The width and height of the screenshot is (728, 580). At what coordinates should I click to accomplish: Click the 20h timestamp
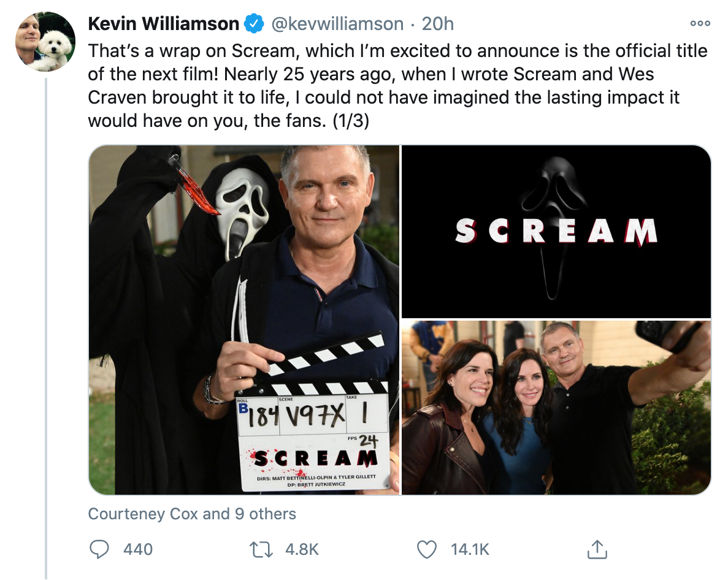438,24
